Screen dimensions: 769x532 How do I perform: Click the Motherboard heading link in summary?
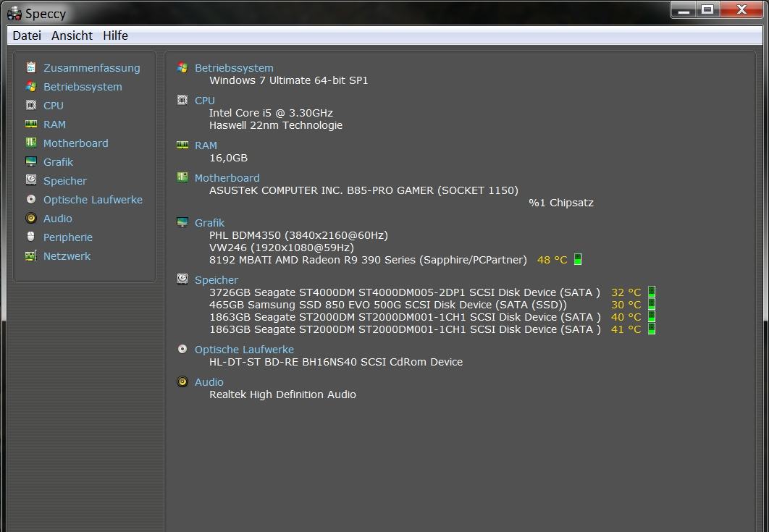tap(227, 178)
